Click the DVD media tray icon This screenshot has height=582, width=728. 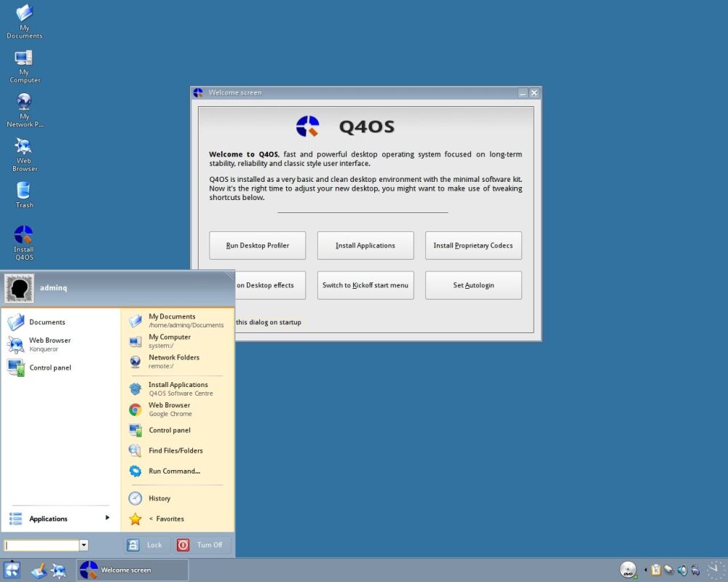[628, 570]
